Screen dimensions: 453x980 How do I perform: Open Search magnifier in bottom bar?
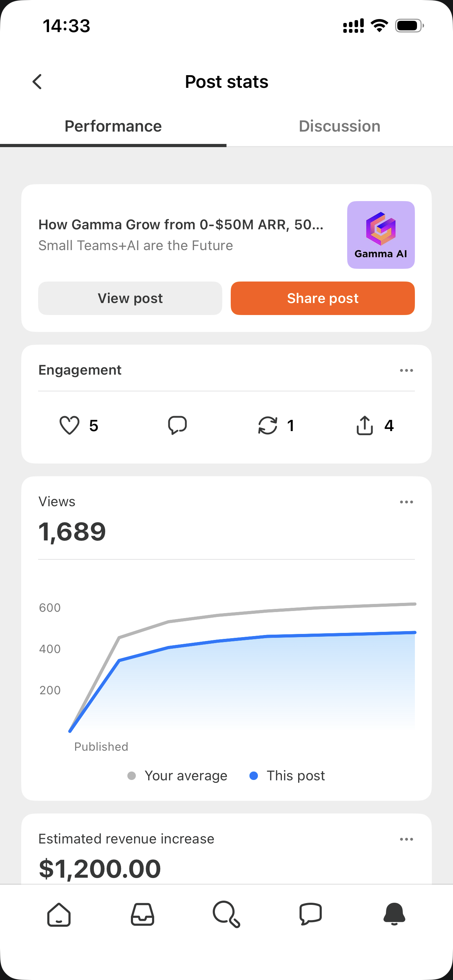(227, 915)
